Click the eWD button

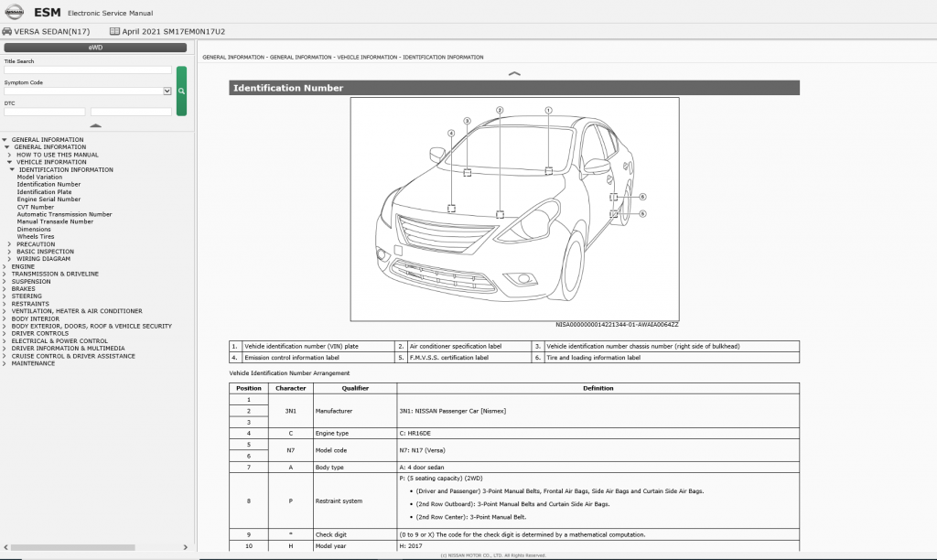coord(92,48)
